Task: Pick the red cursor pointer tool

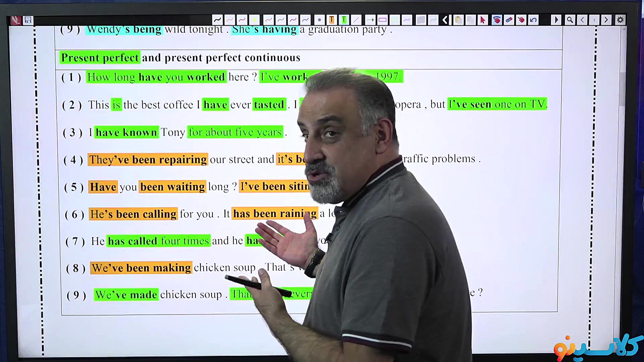Action: pos(483,20)
